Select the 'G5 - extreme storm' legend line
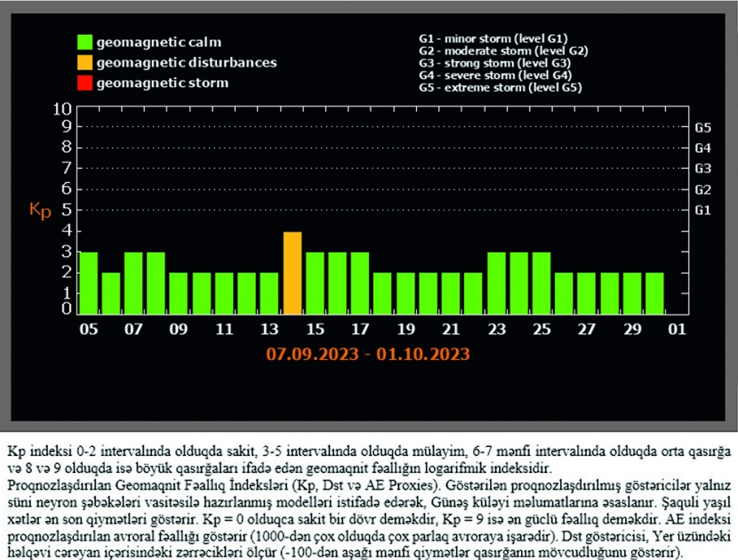 (500, 88)
